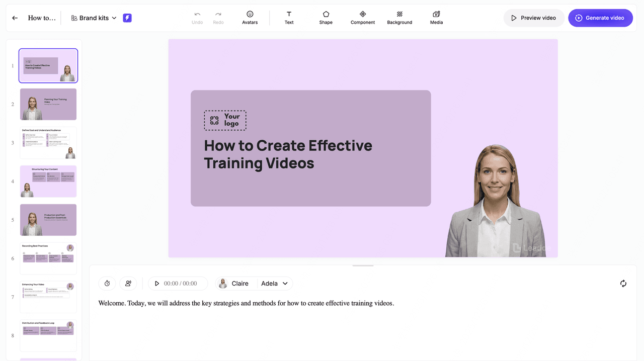Click the voice avatar settings icon
The width and height of the screenshot is (644, 361).
tap(128, 284)
